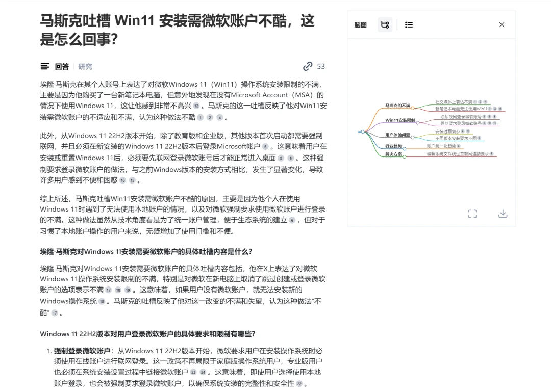The height and width of the screenshot is (392, 551).
Task: Switch to the mind map tree view icon
Action: 385,24
